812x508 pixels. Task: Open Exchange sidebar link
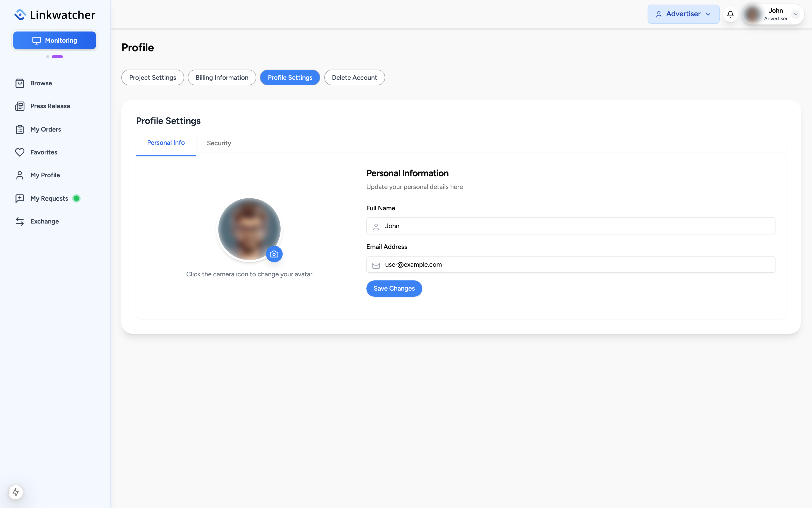tap(44, 221)
